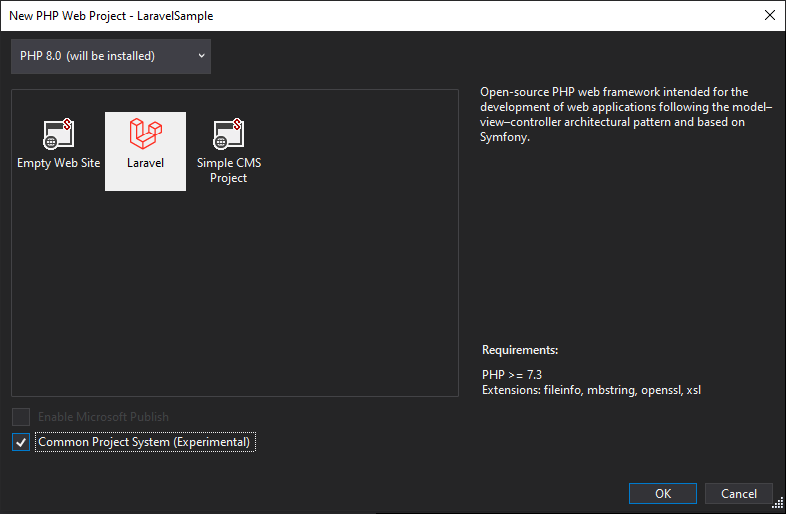The width and height of the screenshot is (786, 514).
Task: Click the 'Extensions: fileinfo, mbstring, openssl, xsl' text
Action: point(592,390)
